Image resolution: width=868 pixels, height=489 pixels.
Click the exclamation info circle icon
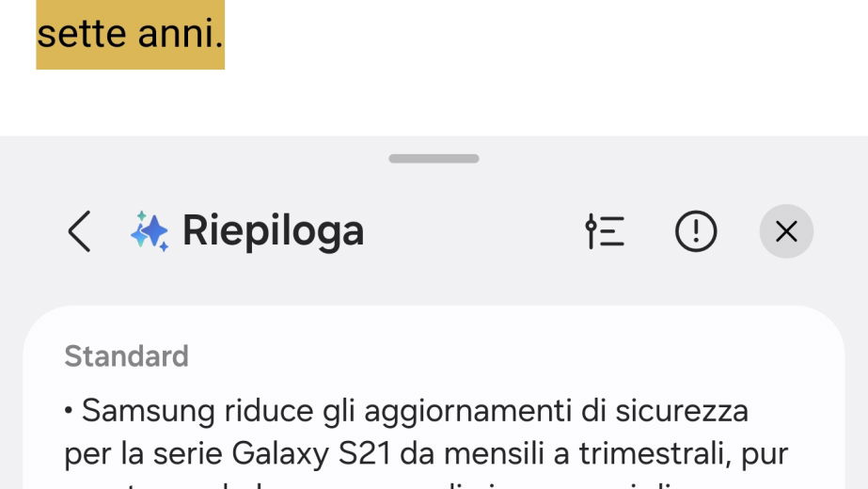[696, 231]
